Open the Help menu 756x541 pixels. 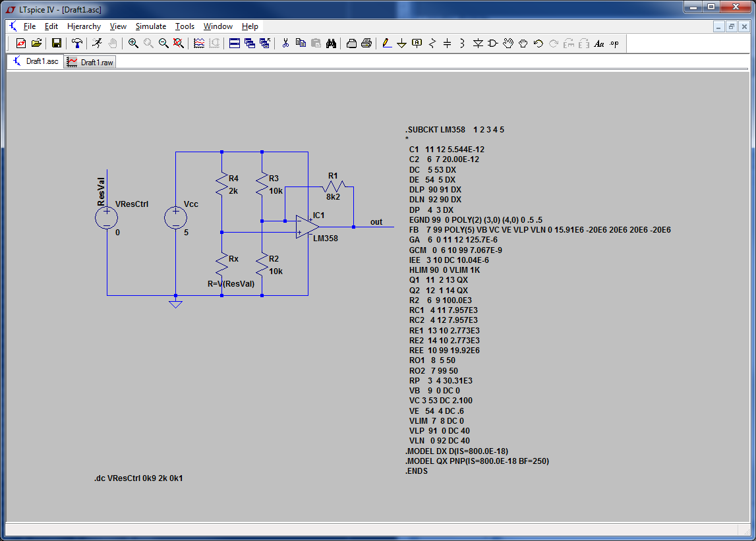click(250, 26)
